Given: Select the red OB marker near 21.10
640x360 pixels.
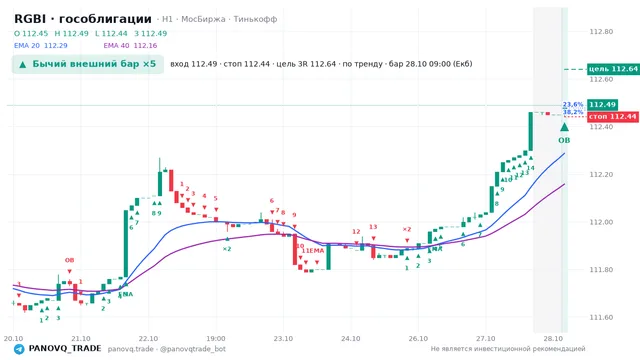Looking at the screenshot, I should click(x=69, y=260).
